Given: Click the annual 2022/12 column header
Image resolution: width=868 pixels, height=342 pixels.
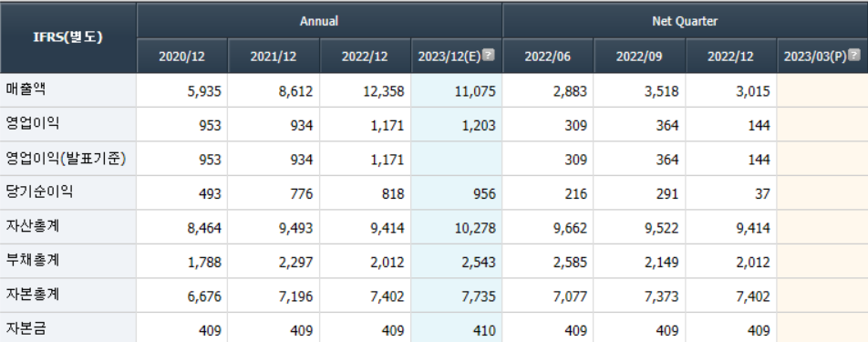Looking at the screenshot, I should (x=365, y=57).
